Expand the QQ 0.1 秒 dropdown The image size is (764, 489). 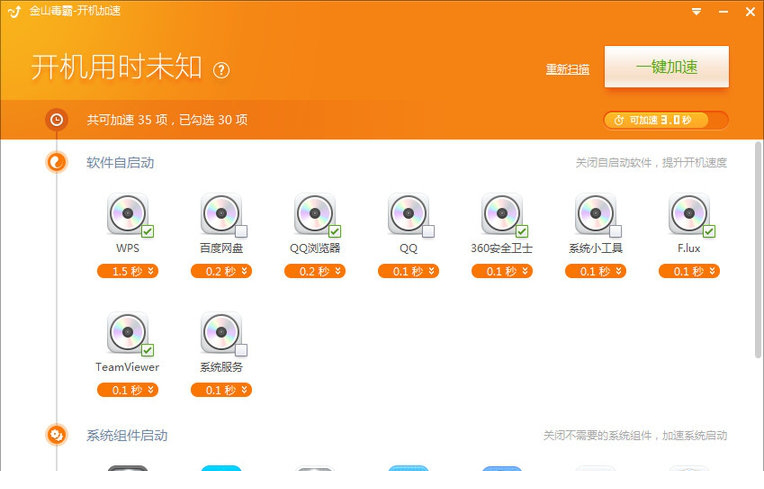tap(408, 271)
